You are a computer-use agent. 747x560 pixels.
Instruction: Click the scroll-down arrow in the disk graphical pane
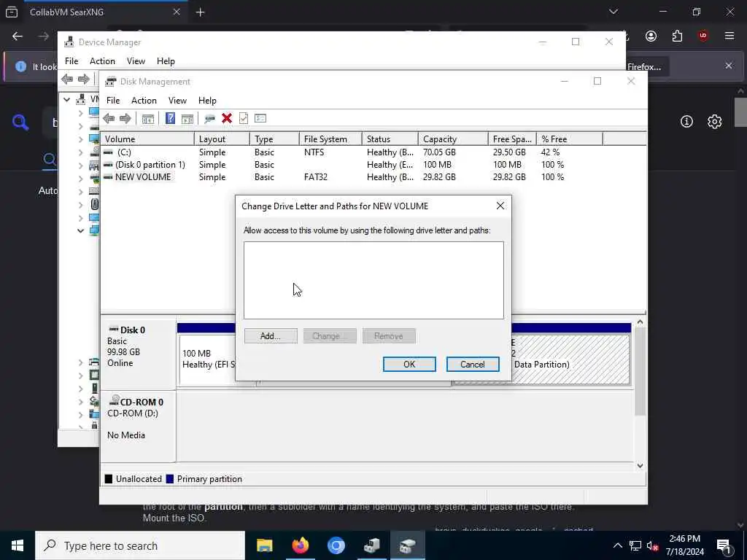pyautogui.click(x=640, y=466)
